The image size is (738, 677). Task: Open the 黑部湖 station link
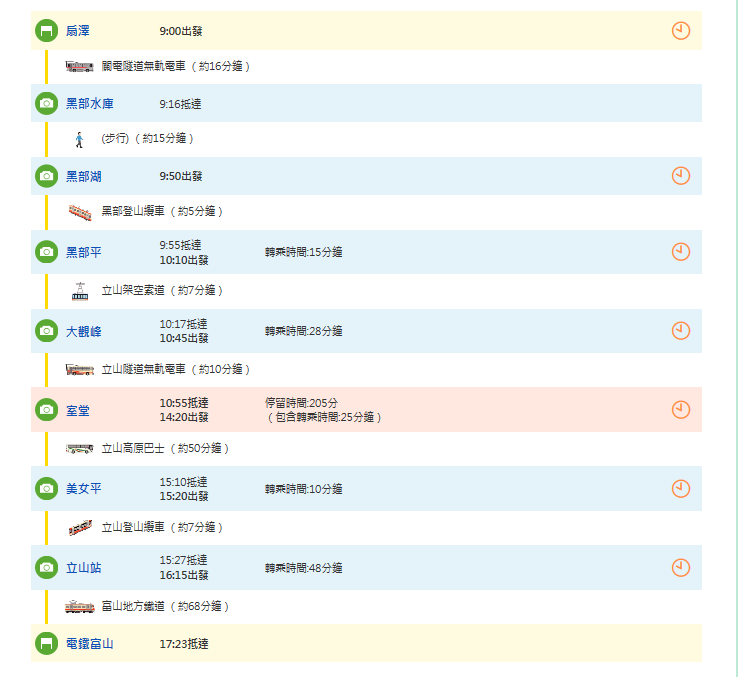click(83, 176)
